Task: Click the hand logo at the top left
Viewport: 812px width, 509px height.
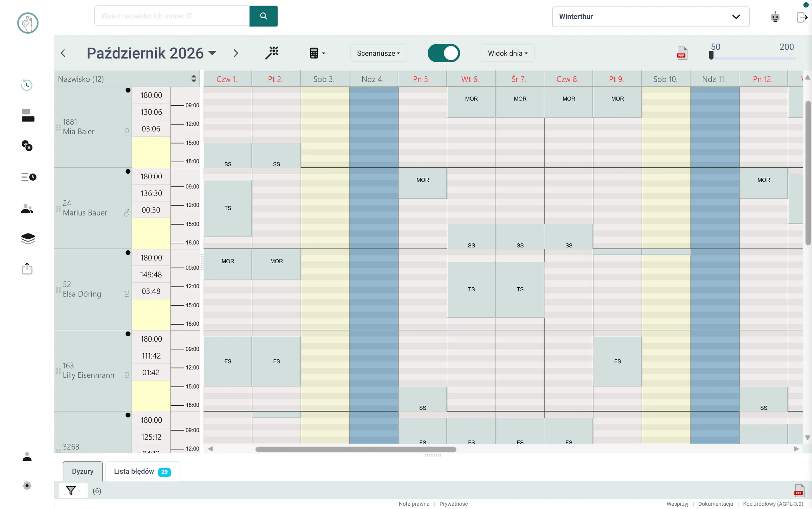Action: [x=28, y=23]
